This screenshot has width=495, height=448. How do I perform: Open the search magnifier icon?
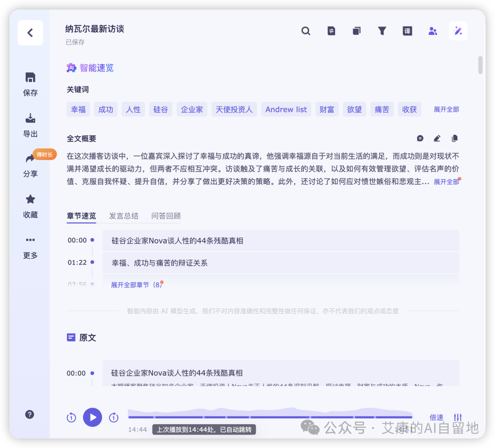[306, 31]
